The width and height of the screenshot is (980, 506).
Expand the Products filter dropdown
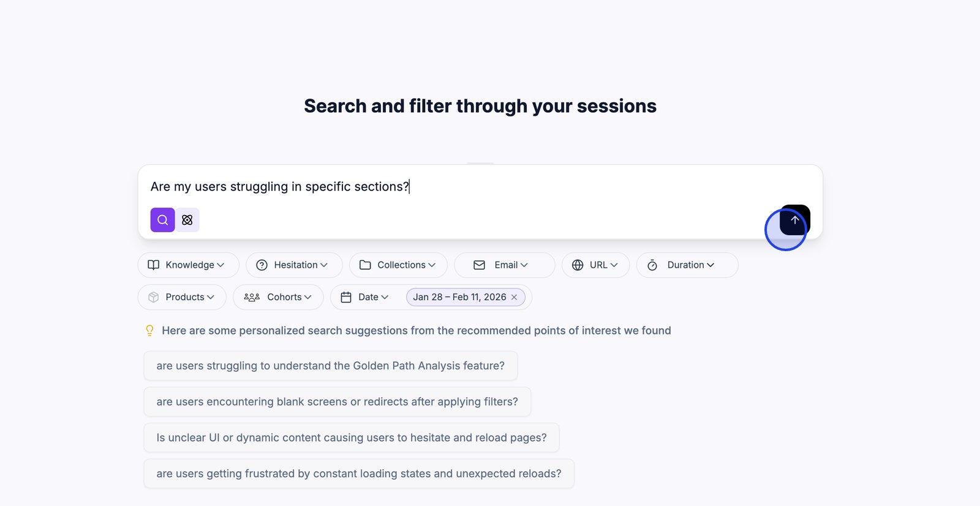click(211, 297)
